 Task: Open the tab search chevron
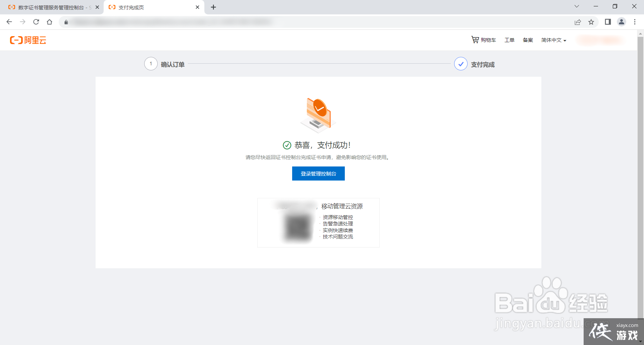pyautogui.click(x=577, y=6)
